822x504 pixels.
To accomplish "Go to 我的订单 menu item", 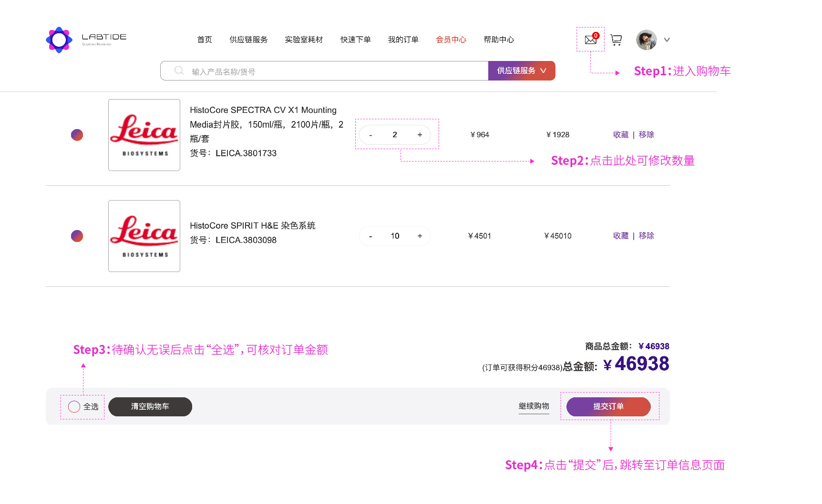I will (x=403, y=40).
